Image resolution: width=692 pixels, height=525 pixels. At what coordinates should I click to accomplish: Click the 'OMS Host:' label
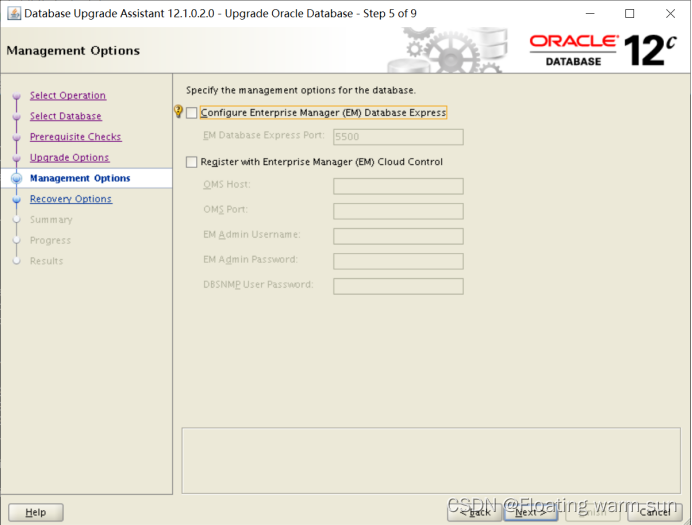coord(226,184)
